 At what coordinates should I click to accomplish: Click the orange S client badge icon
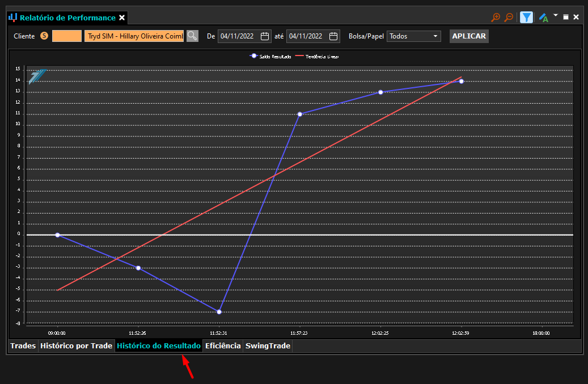pyautogui.click(x=44, y=36)
